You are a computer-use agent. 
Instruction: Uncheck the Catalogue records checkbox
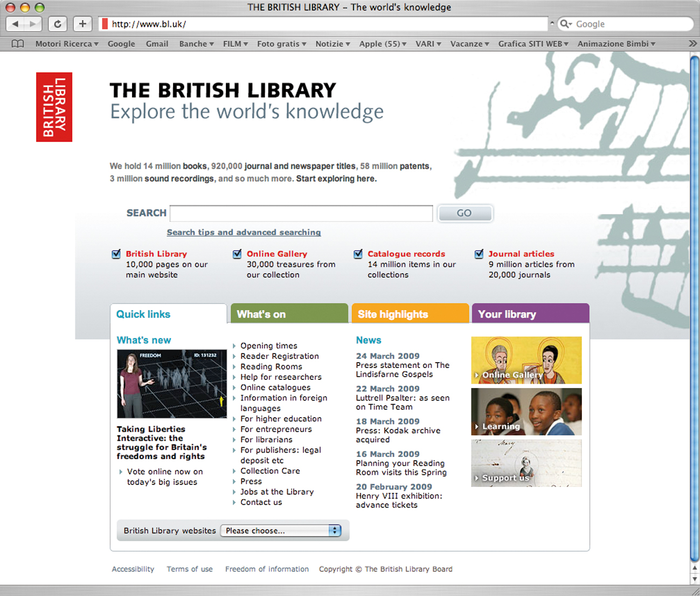click(x=358, y=254)
